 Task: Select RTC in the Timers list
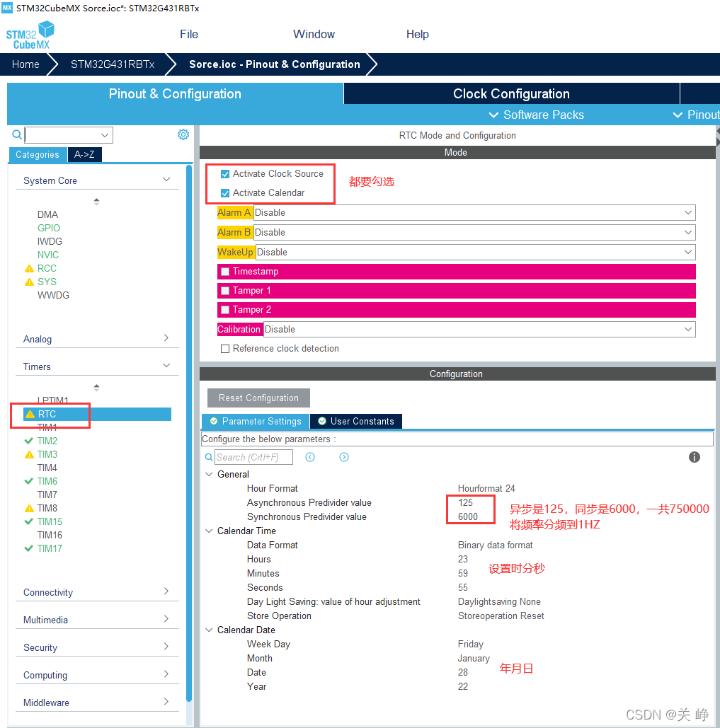point(98,414)
